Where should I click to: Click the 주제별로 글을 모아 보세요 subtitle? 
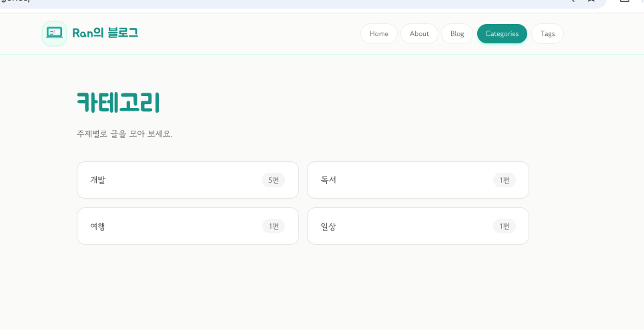point(124,134)
